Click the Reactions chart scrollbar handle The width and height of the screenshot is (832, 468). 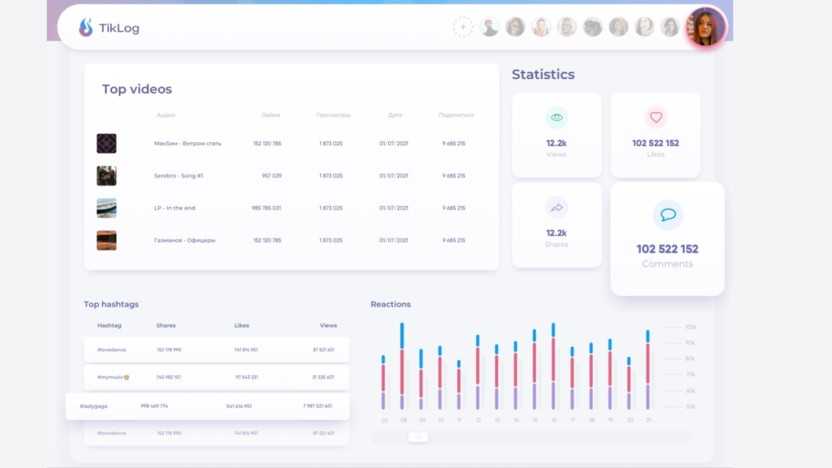(418, 437)
